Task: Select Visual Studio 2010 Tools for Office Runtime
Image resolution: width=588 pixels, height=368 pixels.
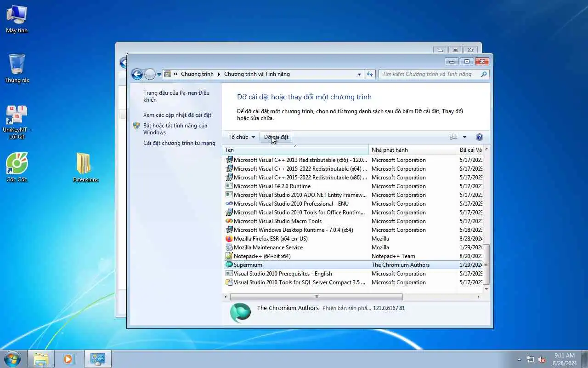Action: (353, 212)
